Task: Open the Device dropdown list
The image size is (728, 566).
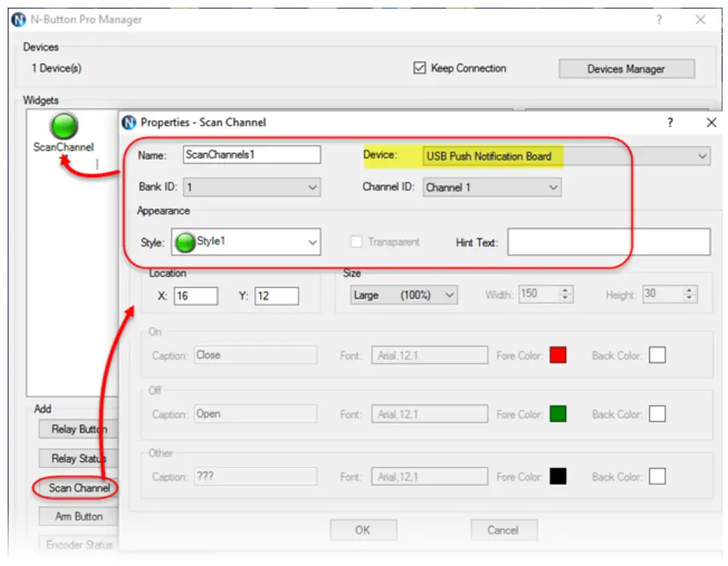Action: click(x=566, y=156)
